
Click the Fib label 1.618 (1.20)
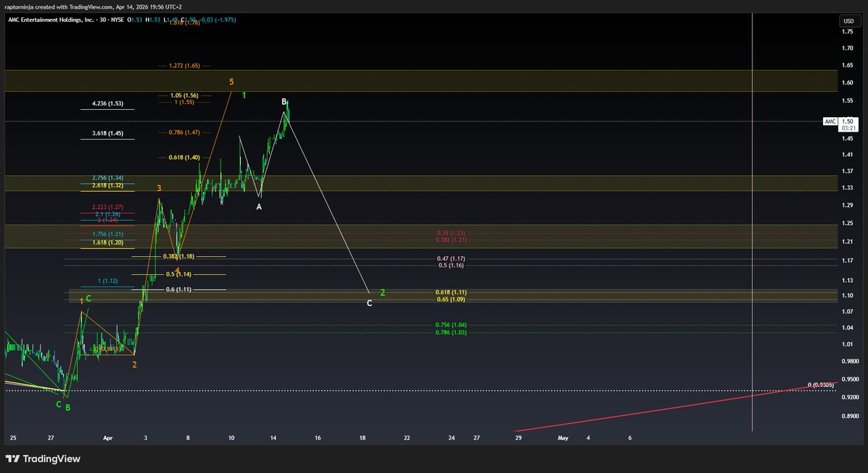[x=107, y=243]
